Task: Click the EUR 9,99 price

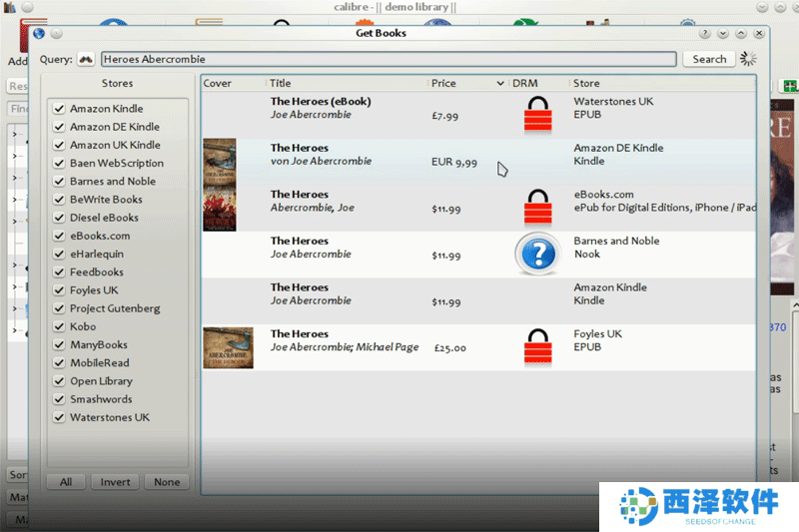Action: 454,163
